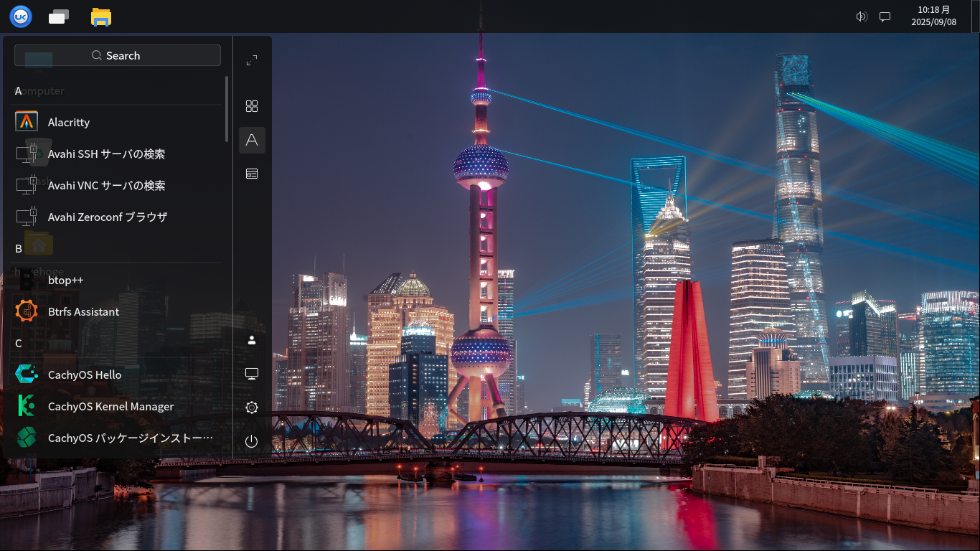Select the alphabetical view icon in sidebar
Image resolution: width=980 pixels, height=551 pixels.
pos(252,140)
